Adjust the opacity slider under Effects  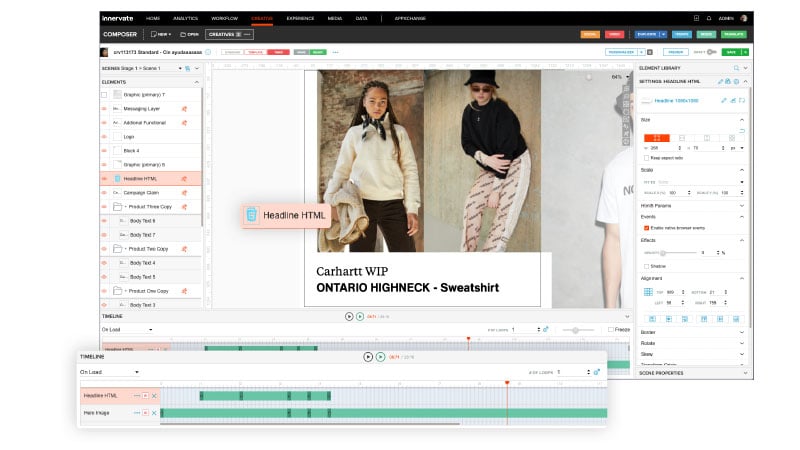click(663, 252)
